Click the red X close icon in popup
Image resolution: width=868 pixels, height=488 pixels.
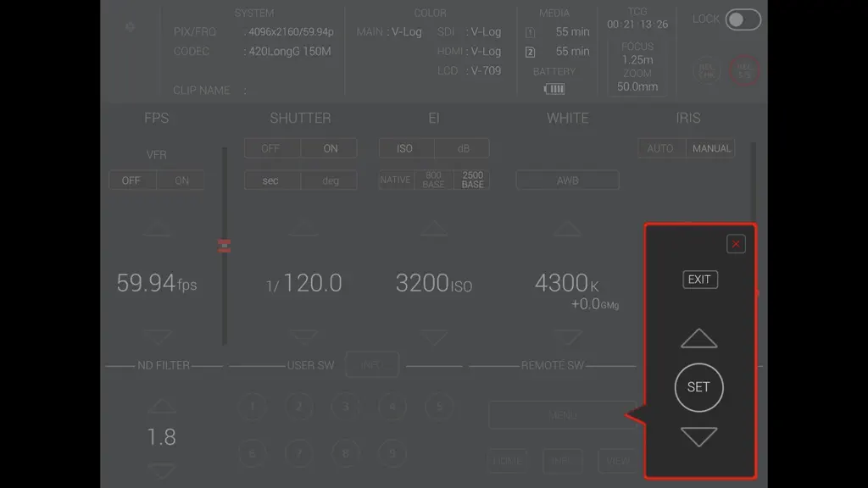pyautogui.click(x=736, y=244)
